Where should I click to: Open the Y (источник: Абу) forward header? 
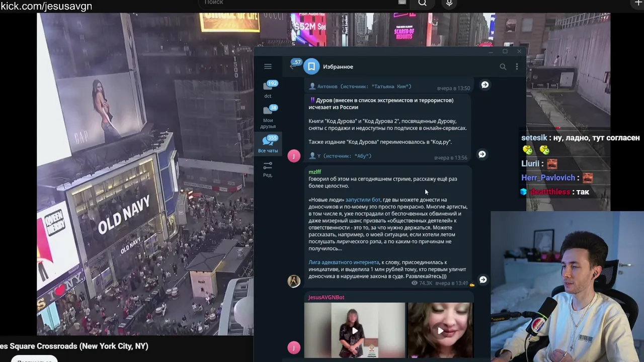[x=341, y=156]
